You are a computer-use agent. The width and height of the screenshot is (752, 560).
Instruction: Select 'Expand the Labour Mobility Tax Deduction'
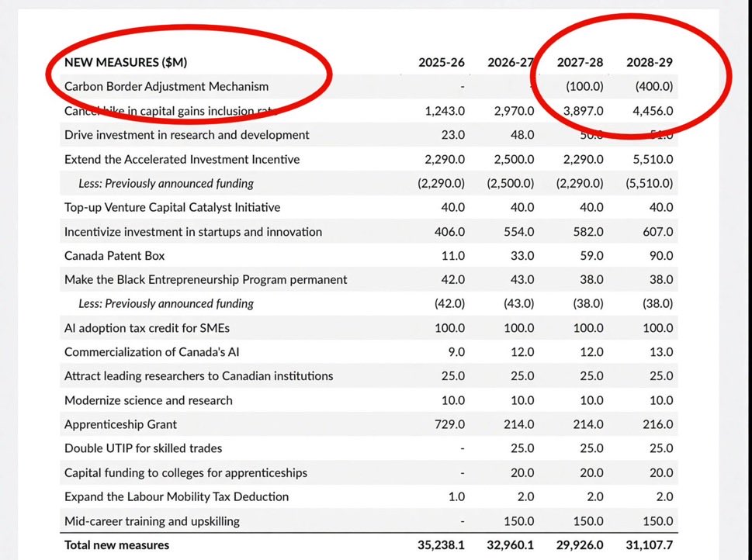(176, 496)
